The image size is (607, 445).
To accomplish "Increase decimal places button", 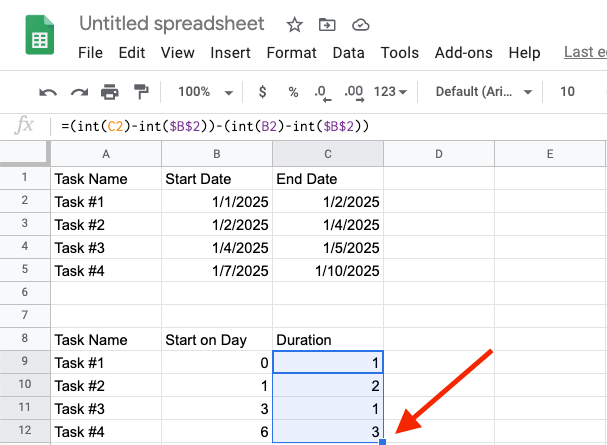I will pos(352,92).
